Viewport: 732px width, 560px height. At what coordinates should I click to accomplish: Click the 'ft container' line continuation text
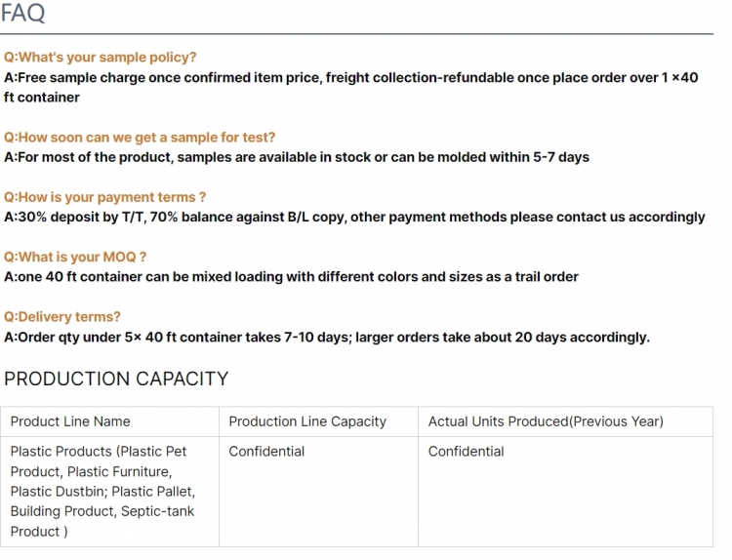pos(42,98)
